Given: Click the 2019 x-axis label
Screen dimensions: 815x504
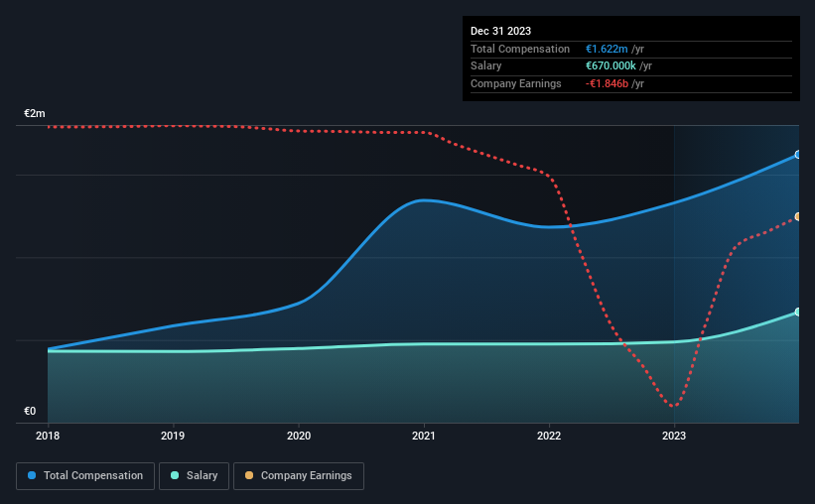Looking at the screenshot, I should tap(173, 436).
